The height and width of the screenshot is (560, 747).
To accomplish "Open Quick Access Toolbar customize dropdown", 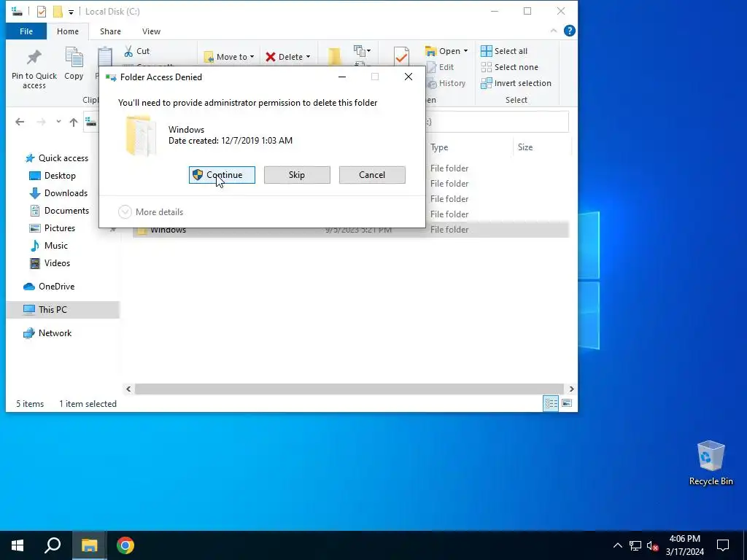I will coord(71,12).
